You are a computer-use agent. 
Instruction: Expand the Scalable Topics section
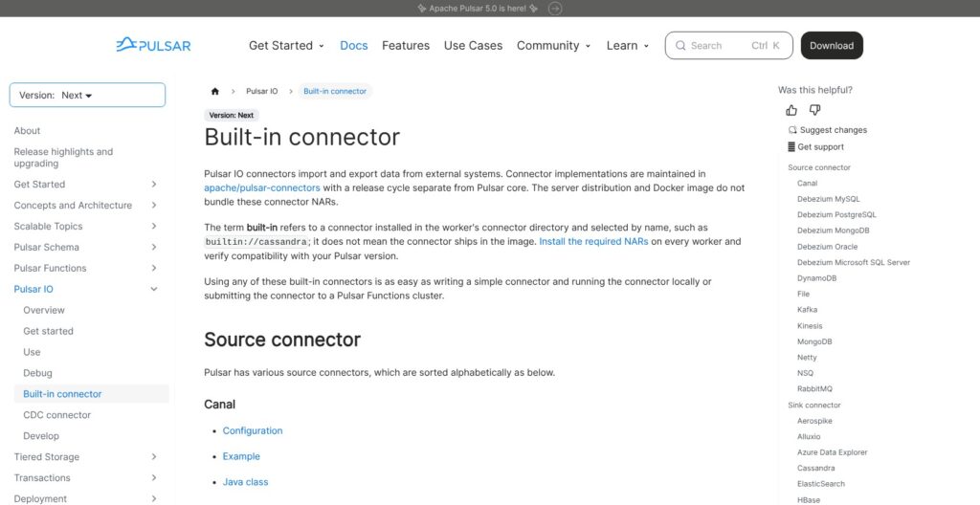154,227
